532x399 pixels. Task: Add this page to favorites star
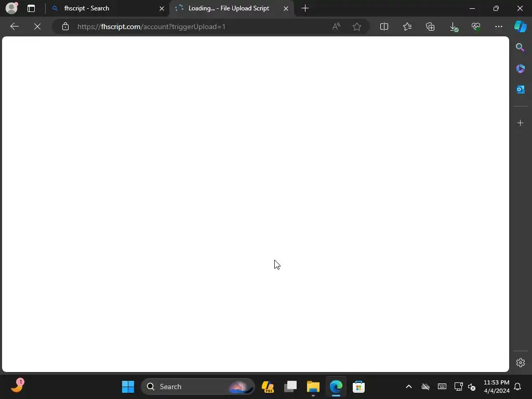tap(356, 26)
